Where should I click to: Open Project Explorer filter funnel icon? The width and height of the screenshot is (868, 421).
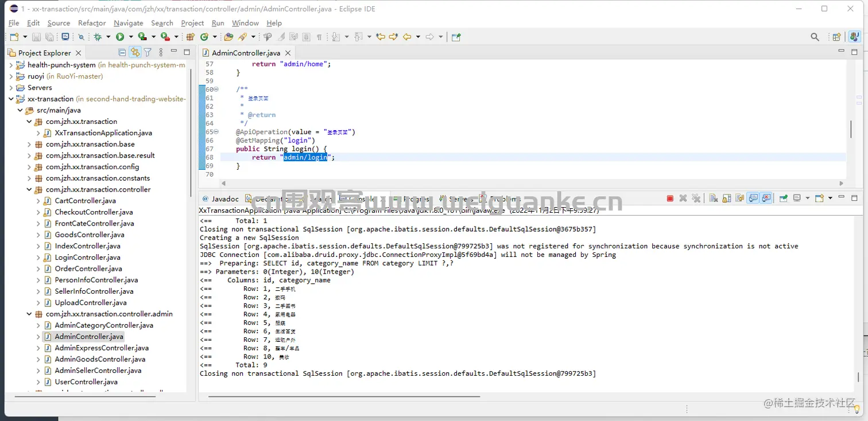point(148,52)
